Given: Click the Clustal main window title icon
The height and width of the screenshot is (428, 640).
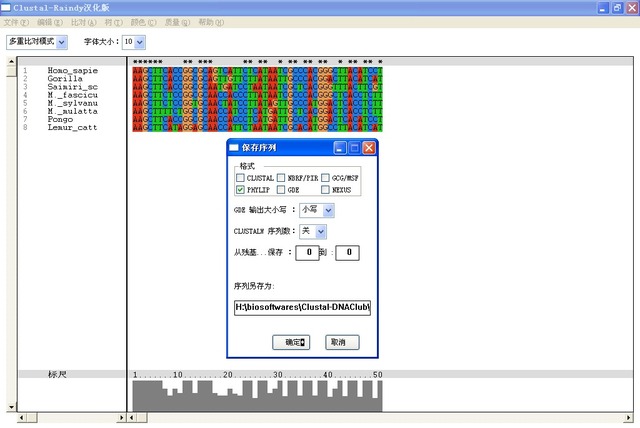Looking at the screenshot, I should click(6, 8).
